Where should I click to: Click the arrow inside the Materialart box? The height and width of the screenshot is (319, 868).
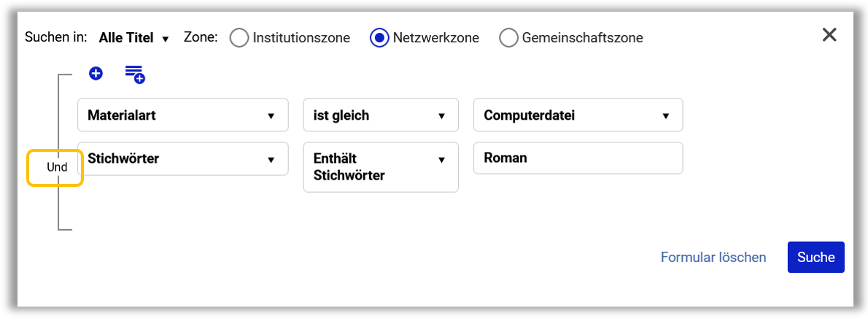(271, 116)
